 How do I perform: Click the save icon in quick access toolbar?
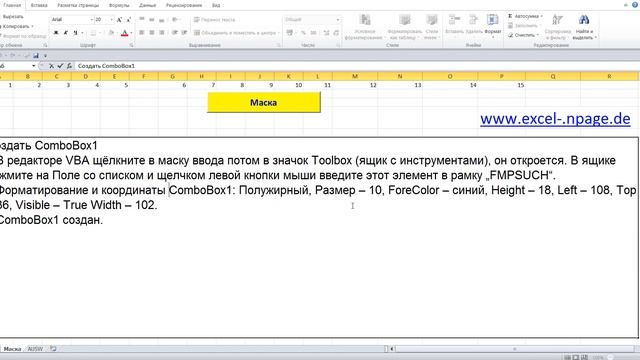tap(36, 56)
